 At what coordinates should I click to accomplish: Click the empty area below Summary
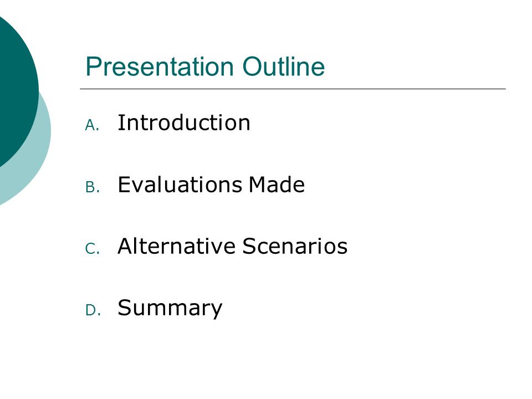(x=292, y=360)
